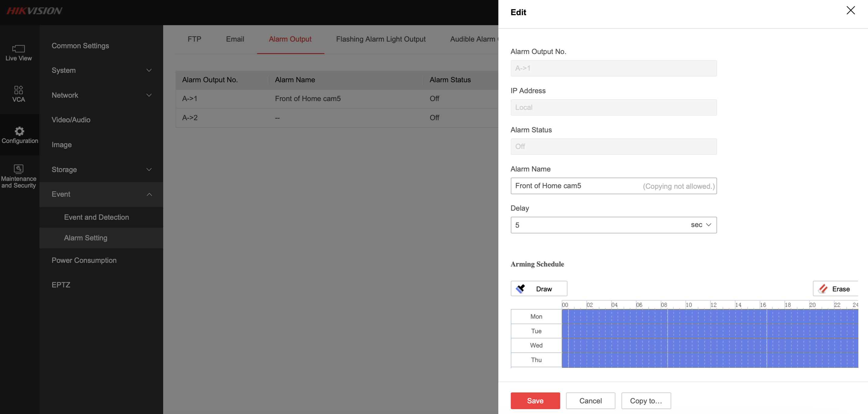Viewport: 868px width, 414px height.
Task: Open the Live View icon
Action: 19,49
